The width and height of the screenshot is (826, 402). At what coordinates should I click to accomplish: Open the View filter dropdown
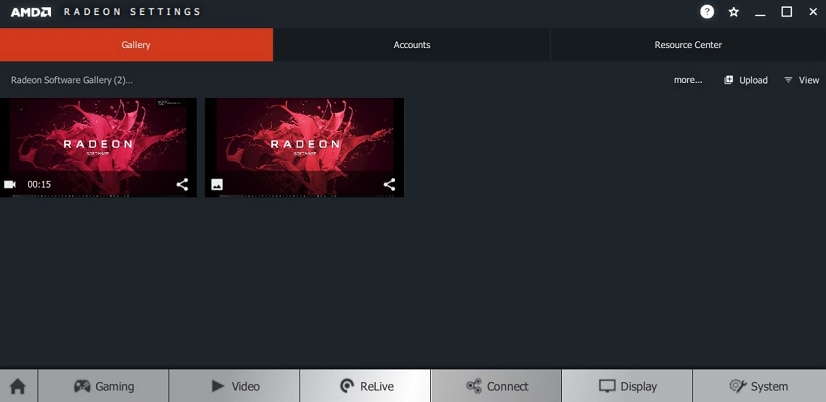pyautogui.click(x=801, y=80)
